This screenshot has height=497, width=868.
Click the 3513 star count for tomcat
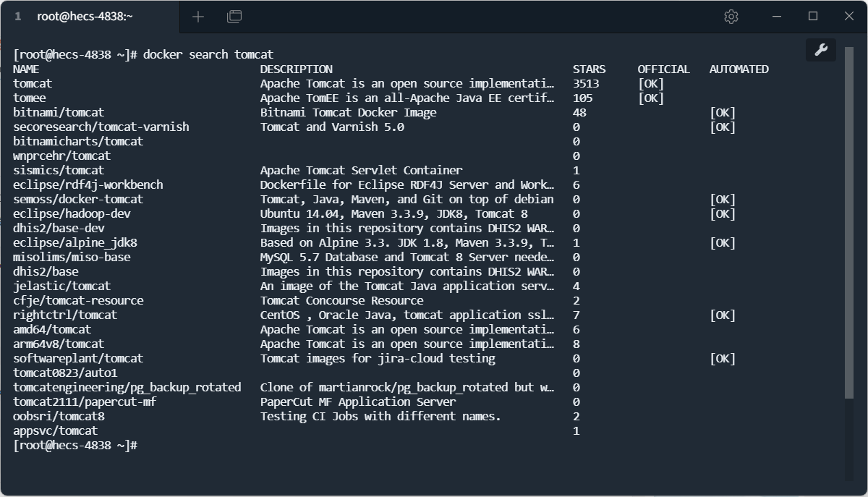tap(586, 84)
